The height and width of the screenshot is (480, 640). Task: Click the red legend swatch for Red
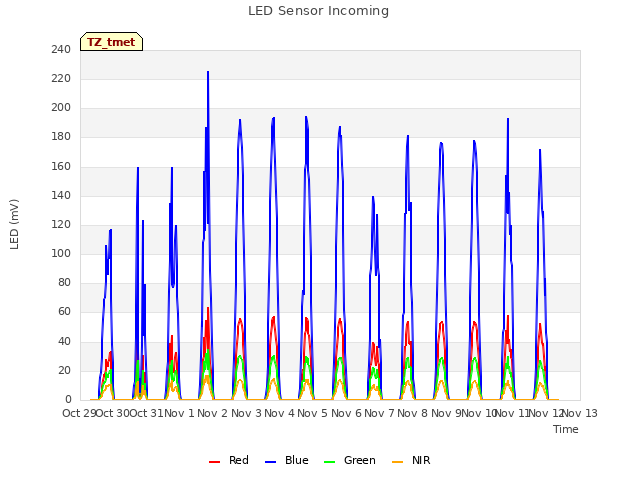coord(214,462)
